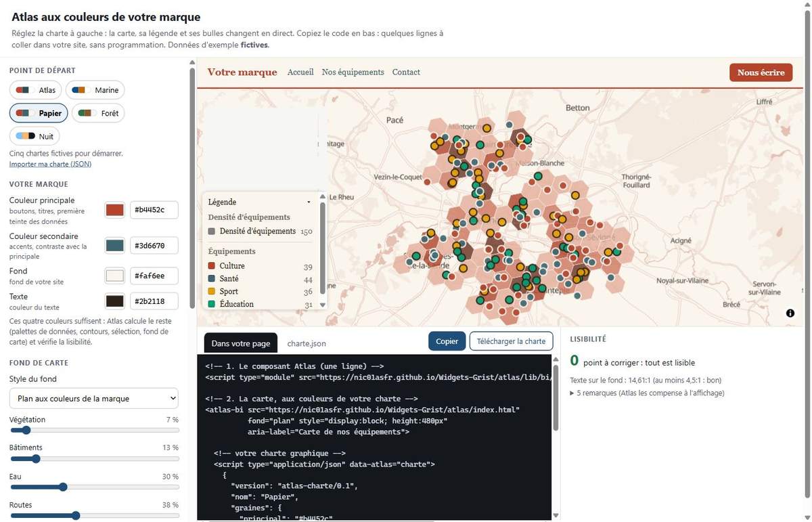812x522 pixels.
Task: Click the Copier button
Action: [x=447, y=341]
